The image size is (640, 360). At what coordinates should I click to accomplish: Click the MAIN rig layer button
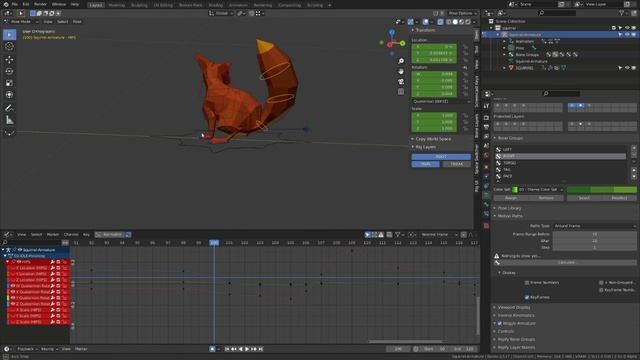pyautogui.click(x=425, y=164)
